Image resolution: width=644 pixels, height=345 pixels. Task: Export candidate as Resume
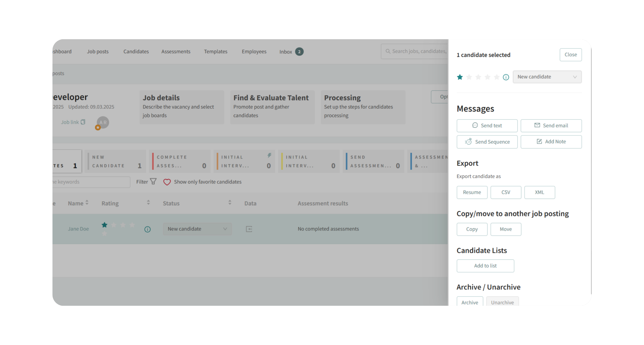(x=472, y=192)
